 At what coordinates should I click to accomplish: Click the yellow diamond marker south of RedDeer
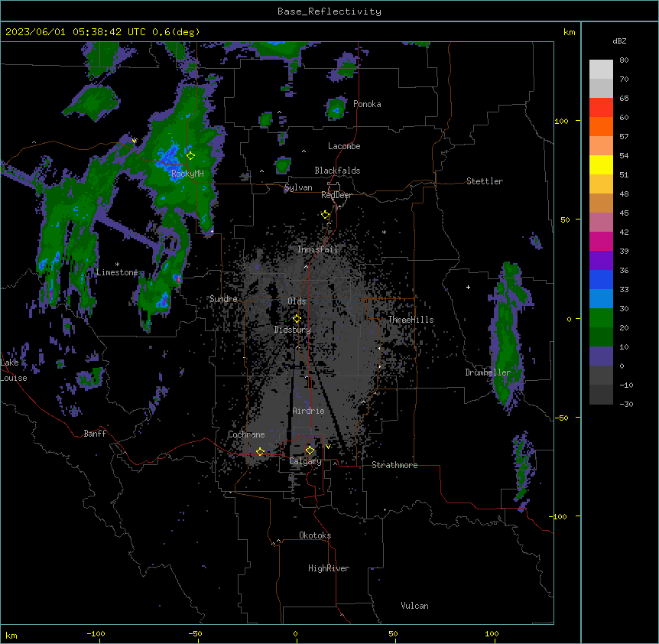click(326, 215)
